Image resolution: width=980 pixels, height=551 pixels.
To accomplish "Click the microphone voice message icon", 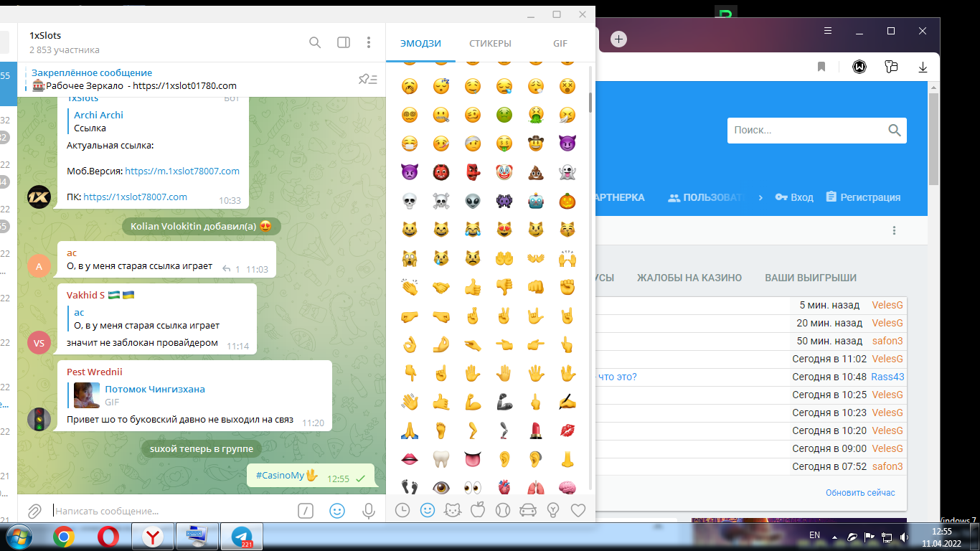I will pyautogui.click(x=369, y=511).
